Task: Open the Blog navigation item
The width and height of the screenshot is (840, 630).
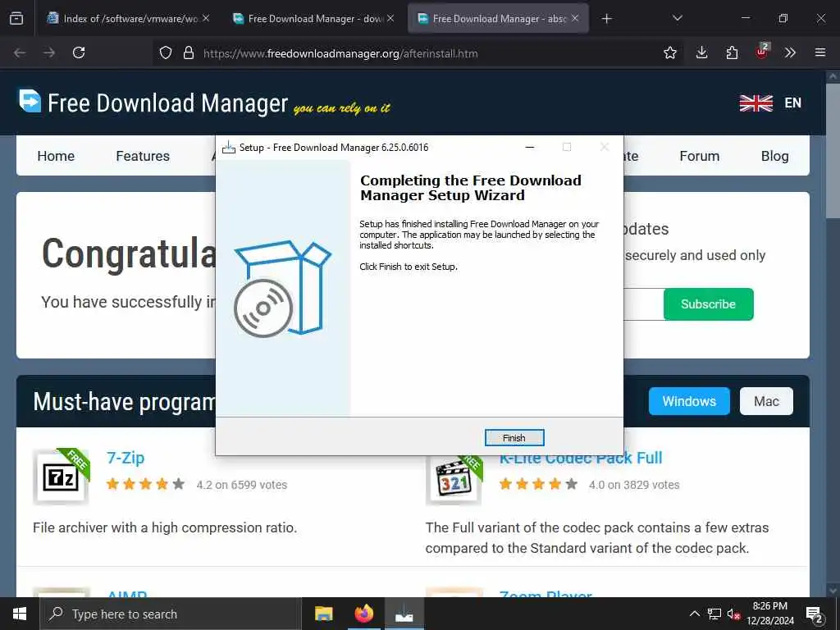Action: click(x=774, y=156)
